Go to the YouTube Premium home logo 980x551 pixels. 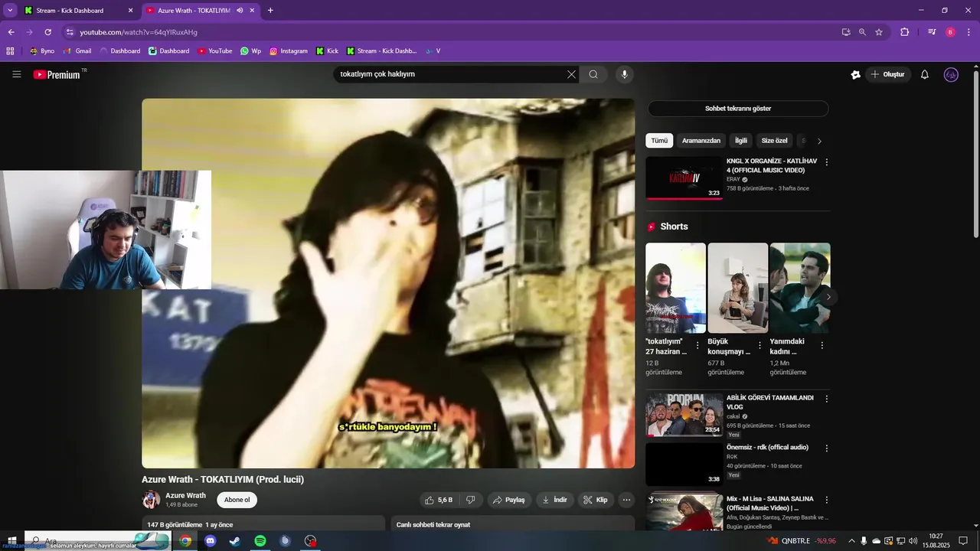coord(57,74)
